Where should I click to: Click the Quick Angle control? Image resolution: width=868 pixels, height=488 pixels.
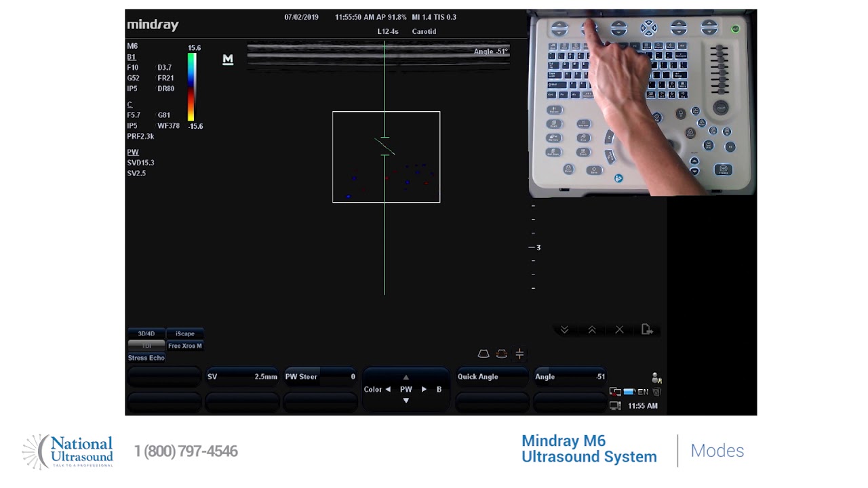tap(492, 377)
